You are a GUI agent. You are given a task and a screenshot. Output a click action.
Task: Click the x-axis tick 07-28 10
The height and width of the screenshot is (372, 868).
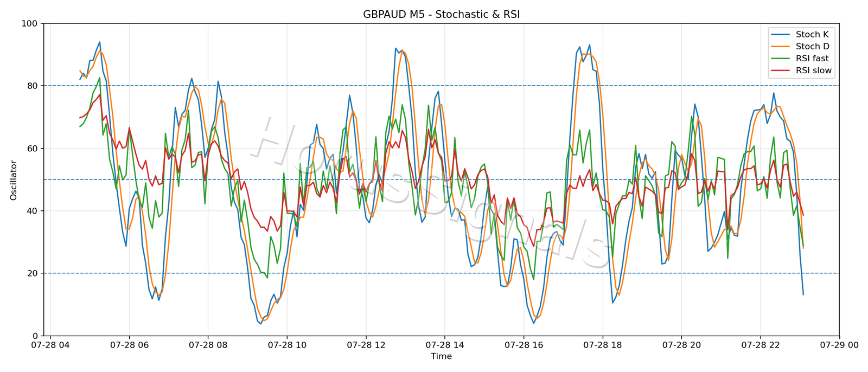(x=287, y=345)
